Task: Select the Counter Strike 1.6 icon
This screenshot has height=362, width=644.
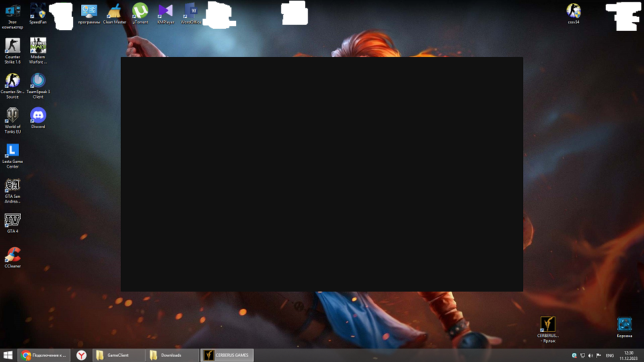Action: [12, 51]
